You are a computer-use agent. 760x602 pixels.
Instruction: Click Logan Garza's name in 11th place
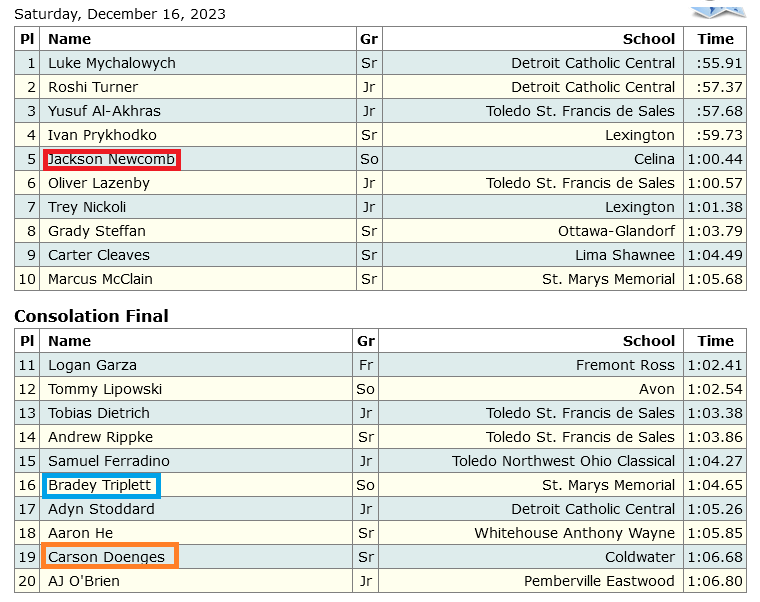(x=92, y=365)
